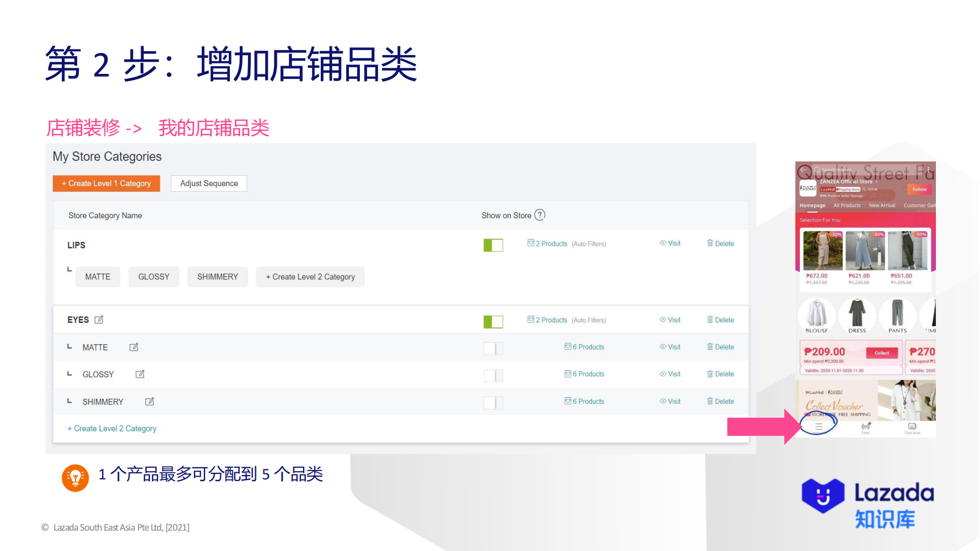
Task: Switch to the All Products tab
Action: pos(847,206)
